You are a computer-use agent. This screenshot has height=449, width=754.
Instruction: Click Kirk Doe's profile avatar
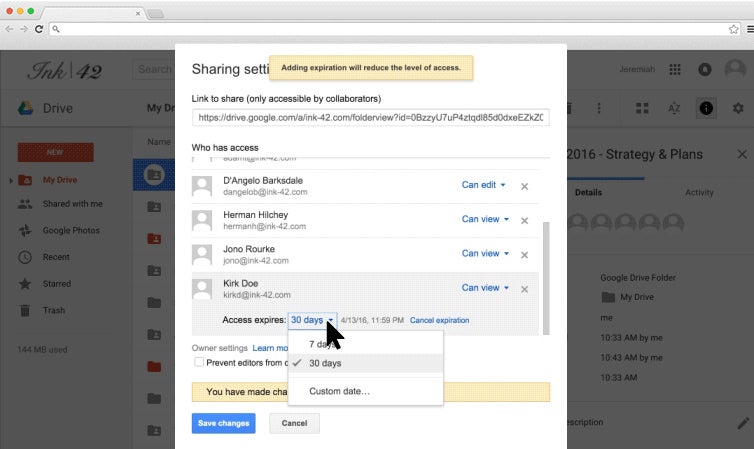[202, 289]
